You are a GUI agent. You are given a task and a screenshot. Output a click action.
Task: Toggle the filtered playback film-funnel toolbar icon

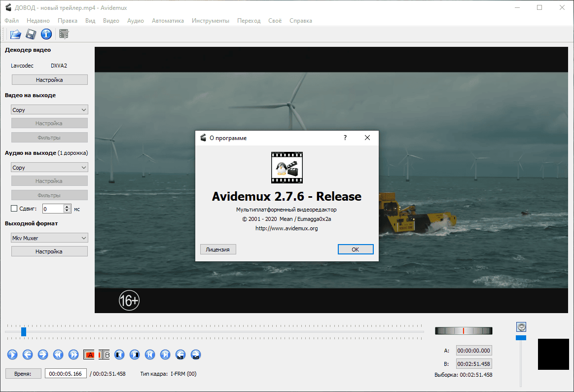(64, 34)
